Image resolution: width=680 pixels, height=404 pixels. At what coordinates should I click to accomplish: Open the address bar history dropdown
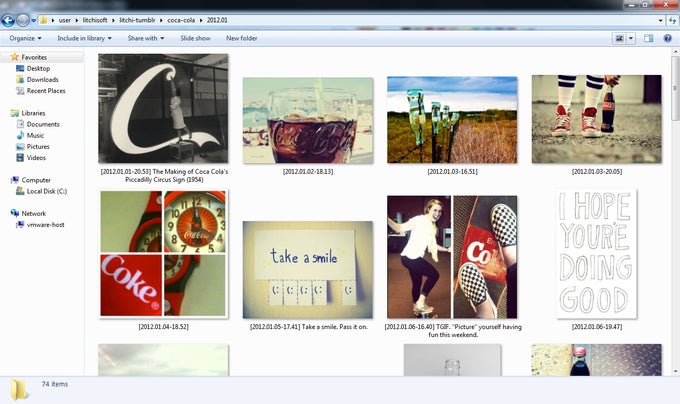(x=660, y=20)
